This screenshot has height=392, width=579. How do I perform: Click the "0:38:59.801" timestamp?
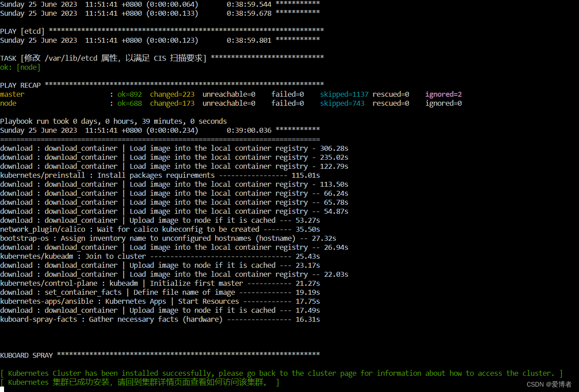pyautogui.click(x=249, y=40)
